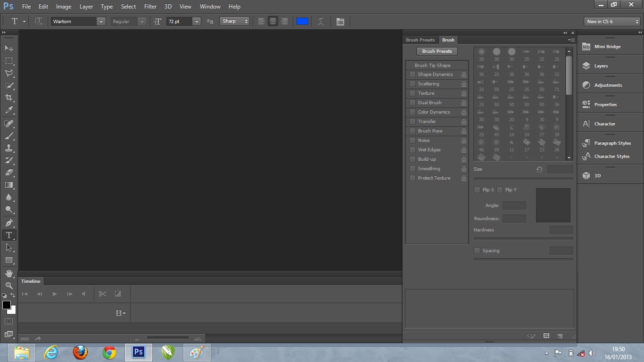This screenshot has width=644, height=362.
Task: Select the Zoom tool
Action: [9, 286]
